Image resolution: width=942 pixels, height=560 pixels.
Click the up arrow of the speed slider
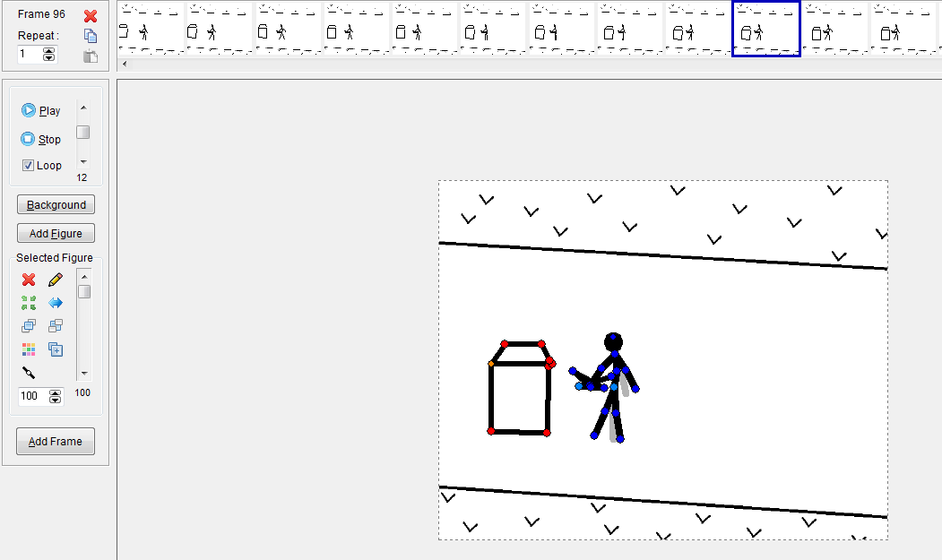click(x=83, y=108)
